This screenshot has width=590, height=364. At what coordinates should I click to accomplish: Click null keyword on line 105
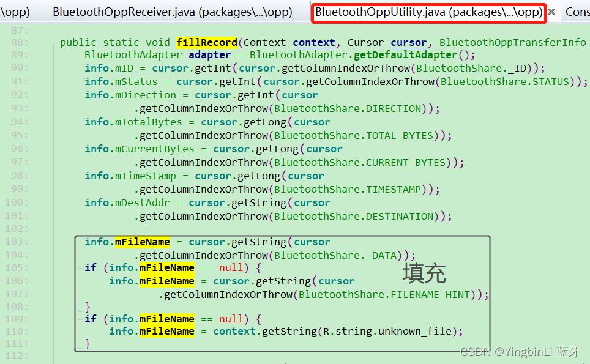(231, 268)
